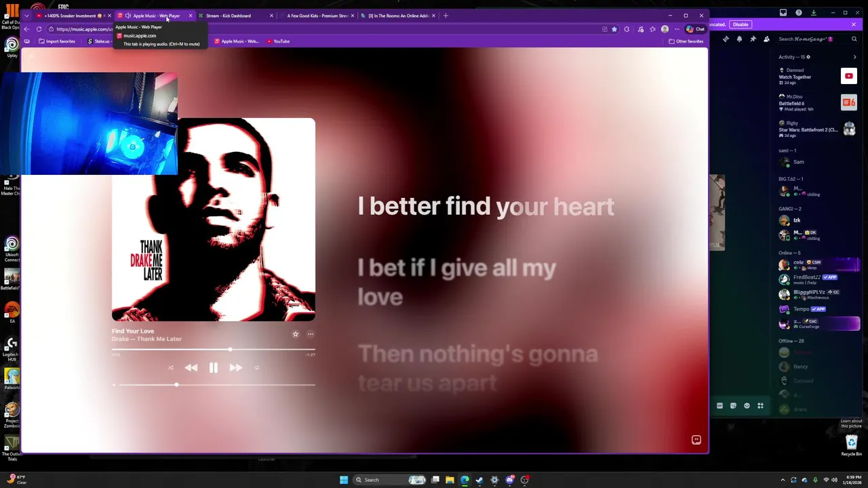Toggle the lyrics view button at bottom right
This screenshot has height=488, width=868.
[x=696, y=440]
